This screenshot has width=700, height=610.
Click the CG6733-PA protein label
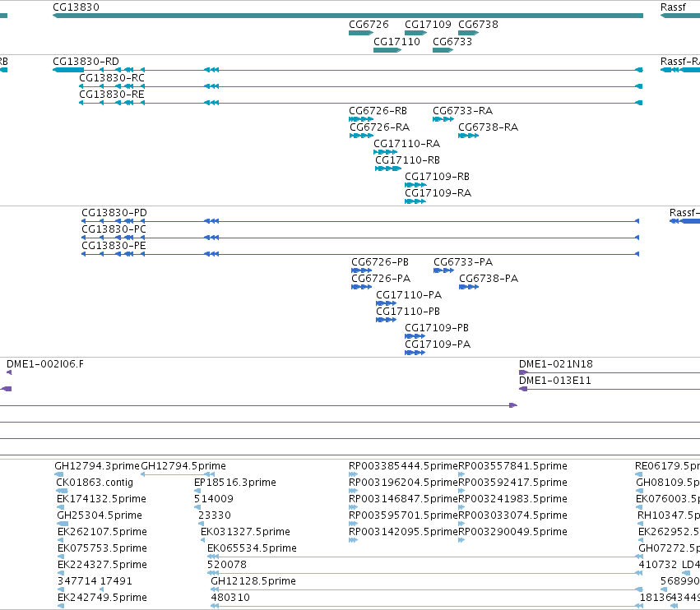pyautogui.click(x=463, y=262)
